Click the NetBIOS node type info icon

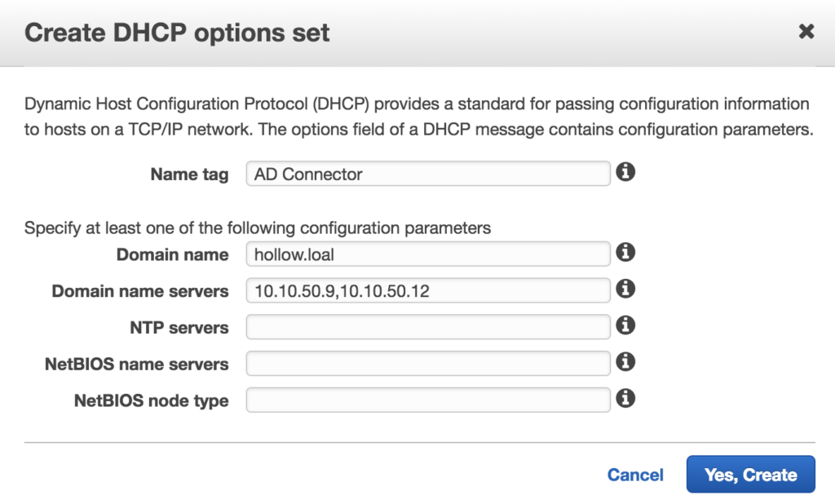pyautogui.click(x=625, y=399)
